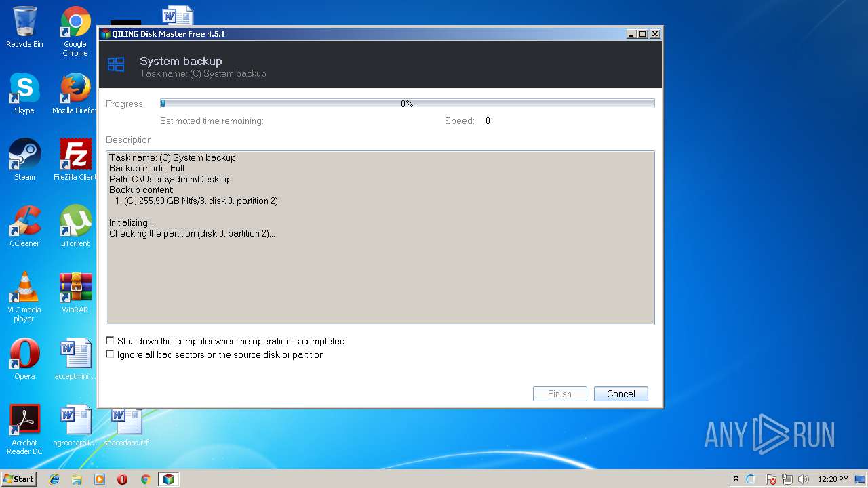This screenshot has width=868, height=488.
Task: Open the WinRAR desktop shortcut
Action: (75, 293)
